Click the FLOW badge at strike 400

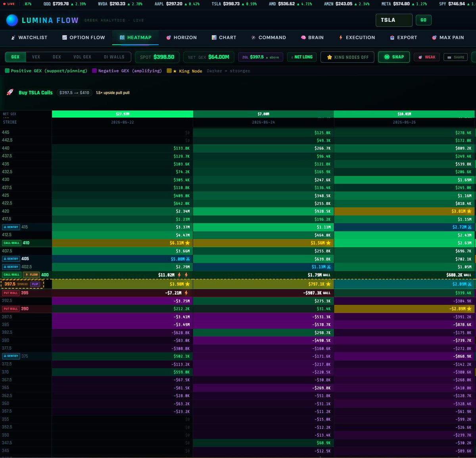click(x=31, y=275)
